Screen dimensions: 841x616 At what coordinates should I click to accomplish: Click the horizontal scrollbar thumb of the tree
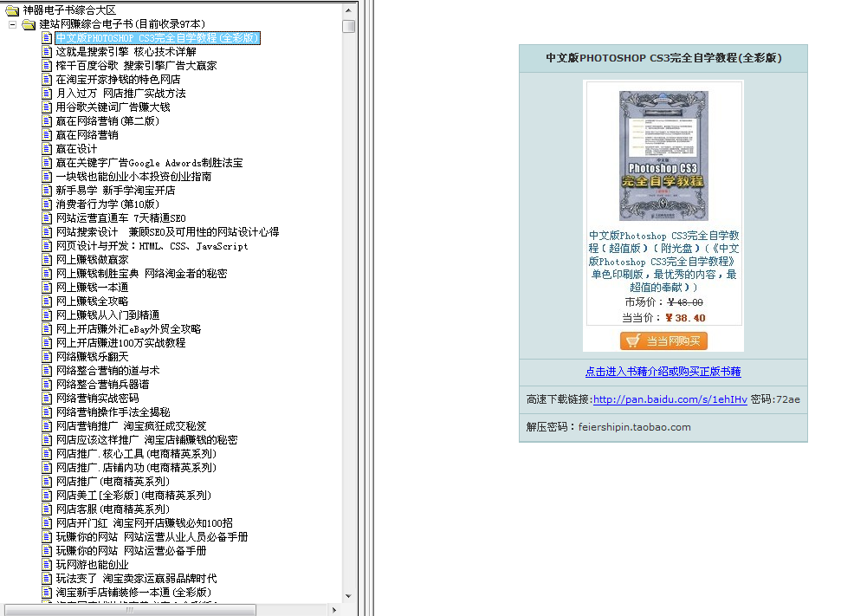(130, 610)
